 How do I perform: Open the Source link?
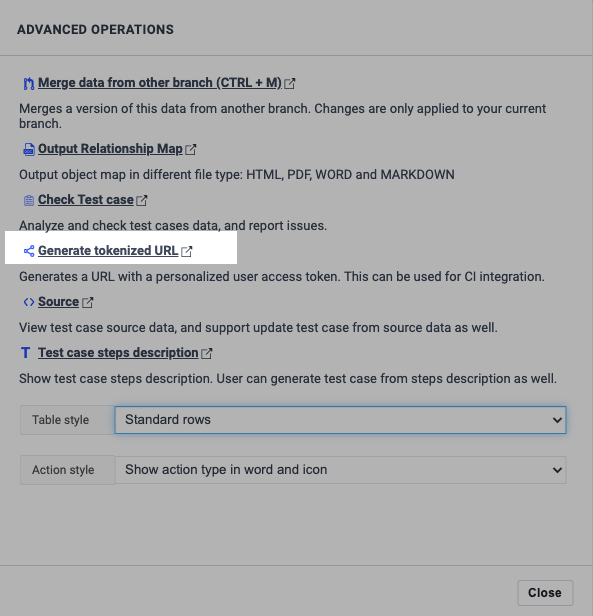coord(59,302)
